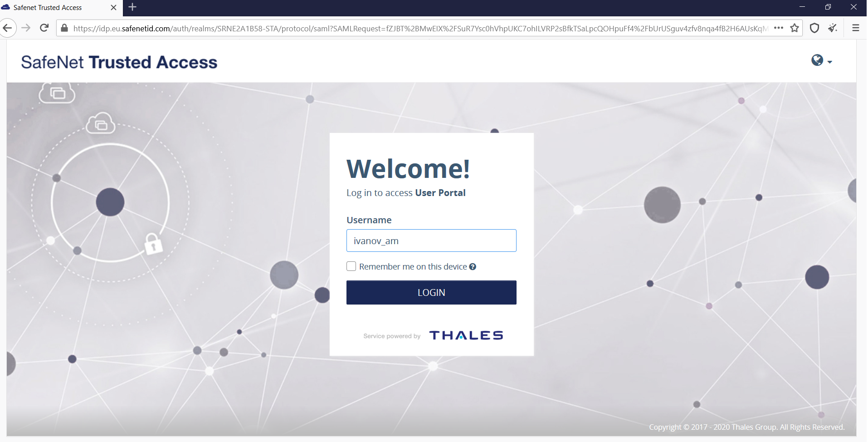868x442 pixels.
Task: Click the address bar URL
Action: click(x=420, y=29)
